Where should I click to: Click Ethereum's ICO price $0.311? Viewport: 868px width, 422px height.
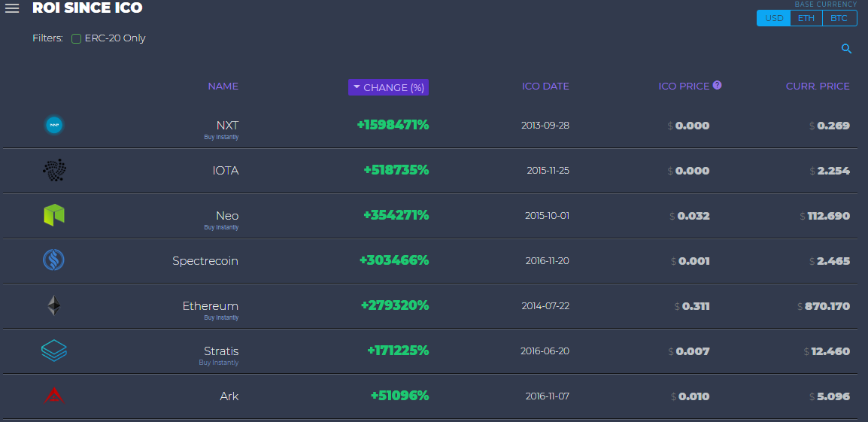[x=692, y=306]
